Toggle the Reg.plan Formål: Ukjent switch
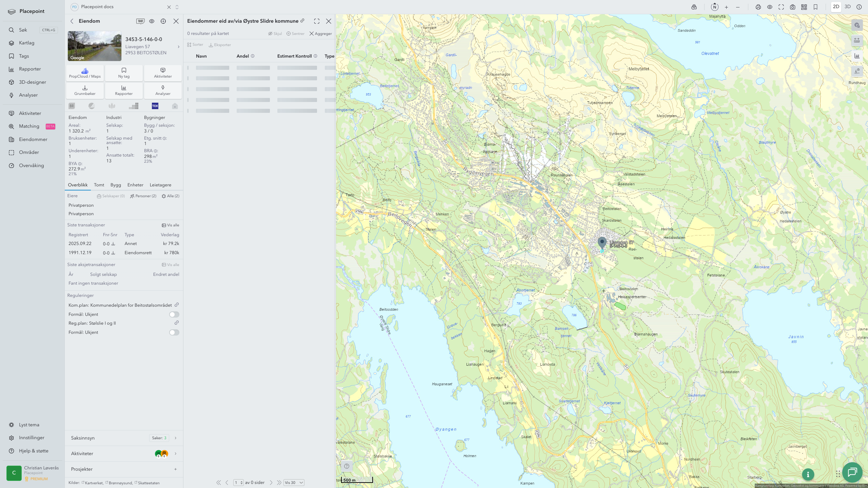 coord(174,332)
